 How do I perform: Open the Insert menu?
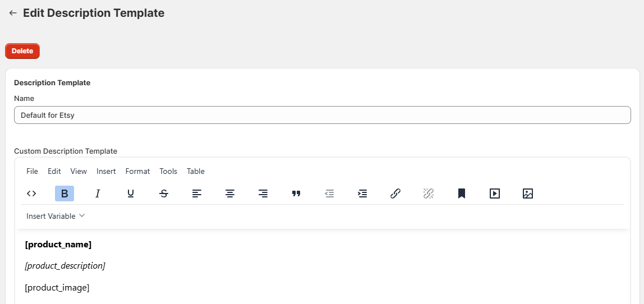tap(106, 171)
